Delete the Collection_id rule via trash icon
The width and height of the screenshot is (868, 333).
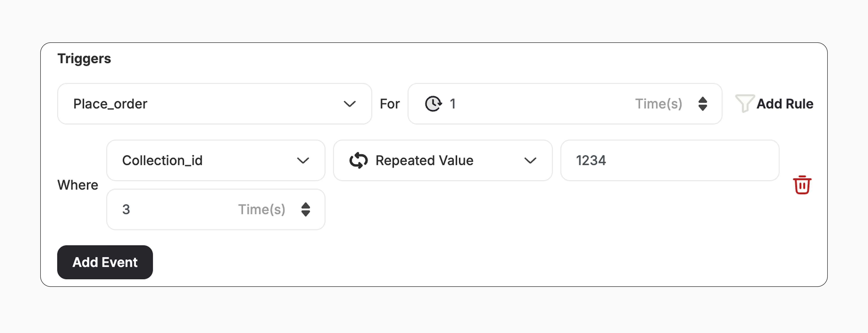coord(802,184)
